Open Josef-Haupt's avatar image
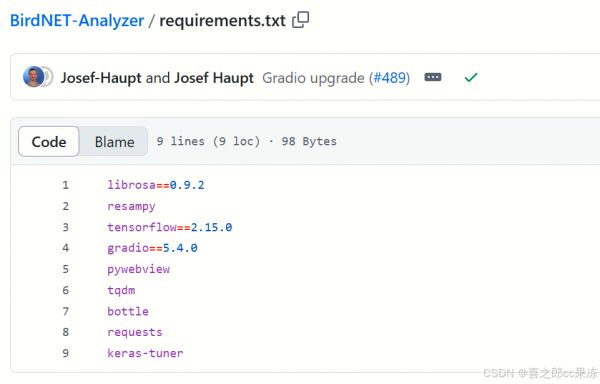600x384 pixels. pos(34,76)
